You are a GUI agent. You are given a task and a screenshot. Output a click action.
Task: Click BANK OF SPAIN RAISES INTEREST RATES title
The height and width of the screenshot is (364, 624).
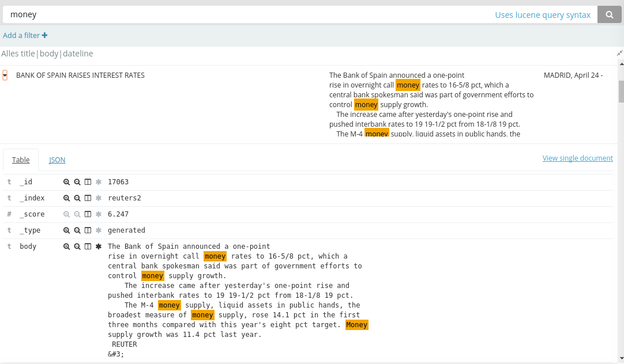tap(80, 75)
